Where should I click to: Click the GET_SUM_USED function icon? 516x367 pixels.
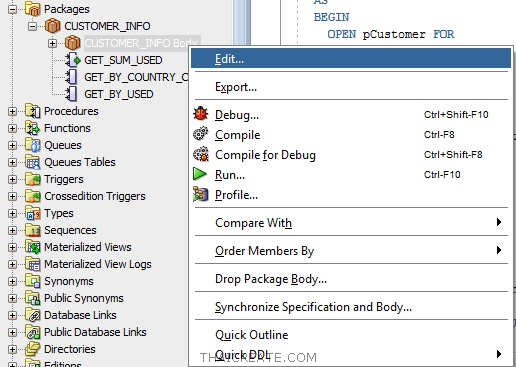[x=73, y=60]
